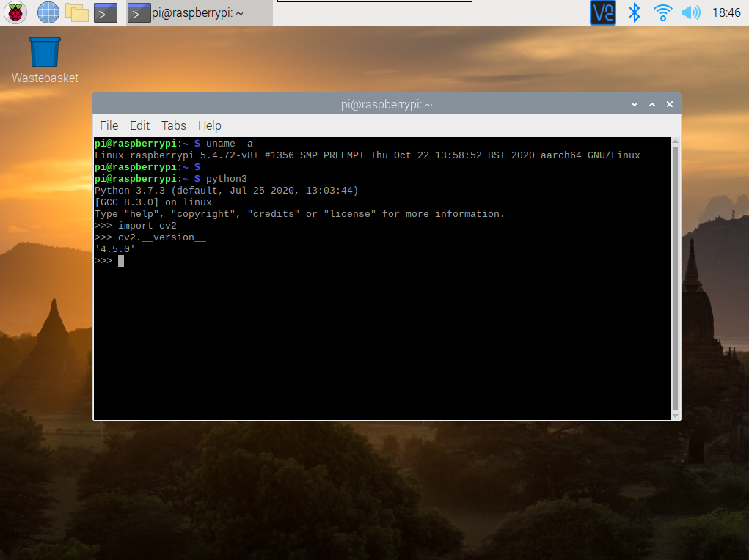
Task: Minimize the terminal window
Action: click(x=635, y=105)
